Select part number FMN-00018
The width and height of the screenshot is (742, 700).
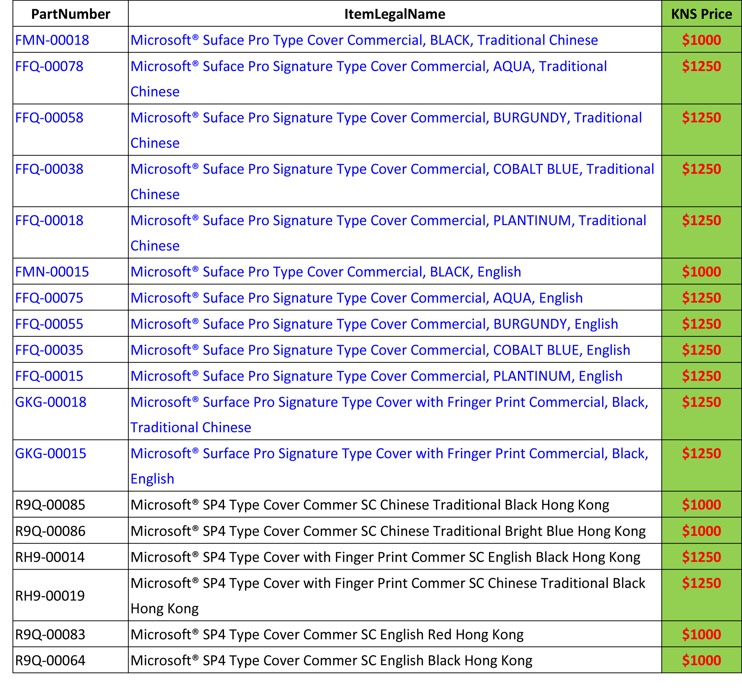(52, 40)
